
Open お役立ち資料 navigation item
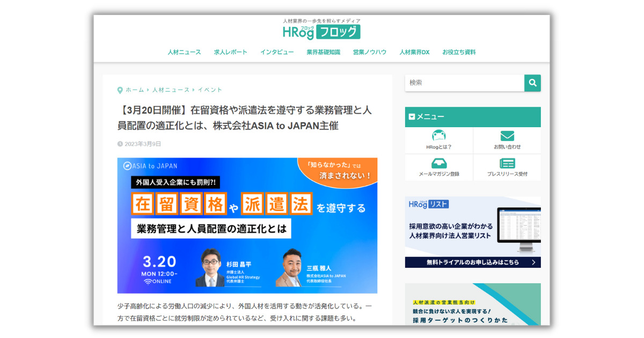(459, 52)
